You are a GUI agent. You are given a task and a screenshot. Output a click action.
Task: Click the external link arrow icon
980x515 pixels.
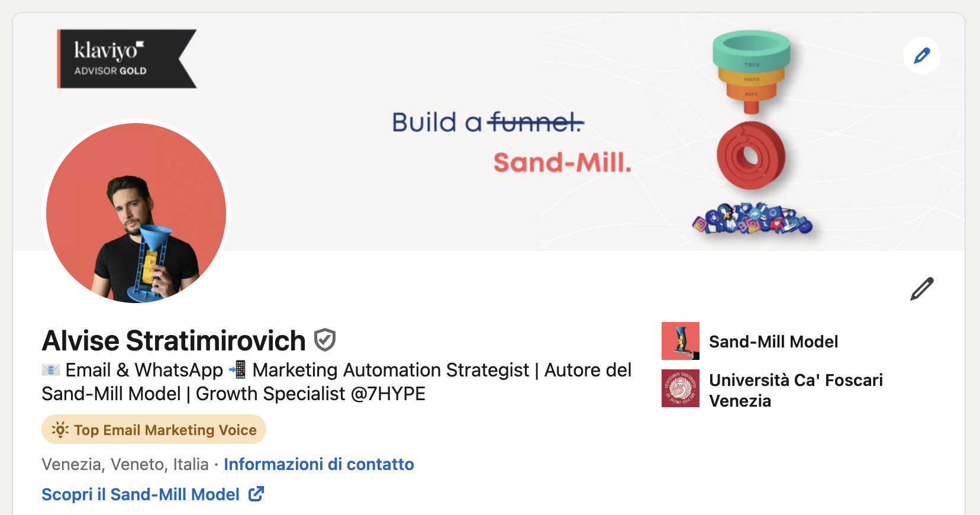(x=256, y=494)
